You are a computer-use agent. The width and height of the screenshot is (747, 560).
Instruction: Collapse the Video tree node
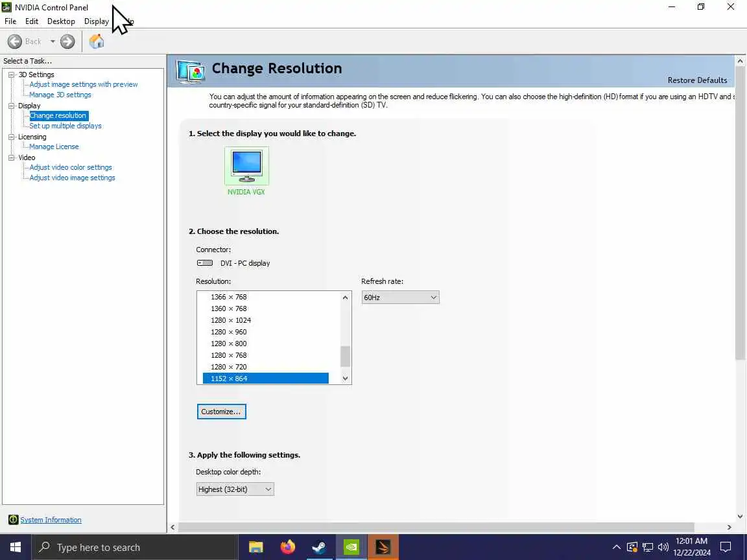pyautogui.click(x=12, y=157)
